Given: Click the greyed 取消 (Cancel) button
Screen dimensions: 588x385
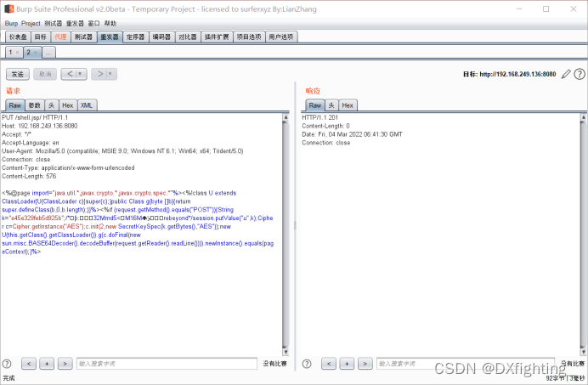Looking at the screenshot, I should 45,74.
